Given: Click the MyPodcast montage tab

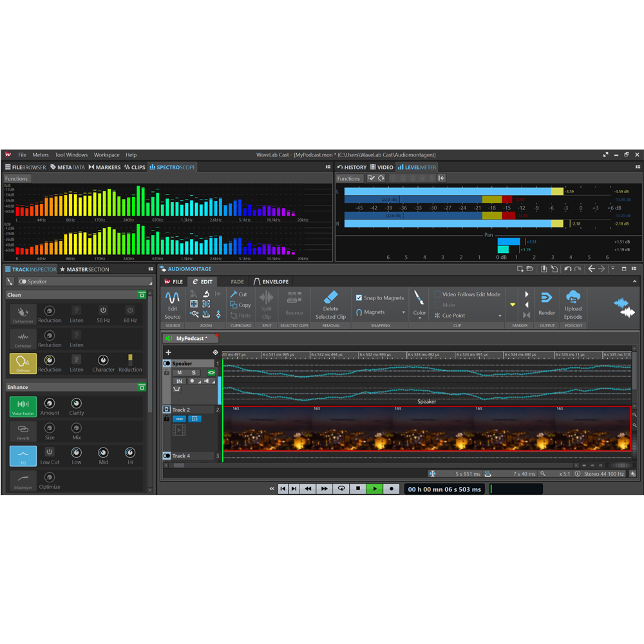Looking at the screenshot, I should point(191,339).
